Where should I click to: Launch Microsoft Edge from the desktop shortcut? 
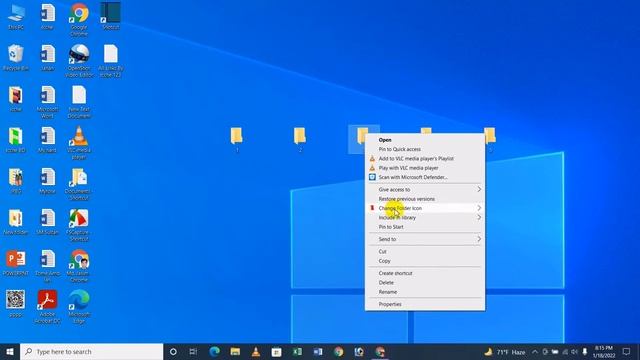click(79, 306)
